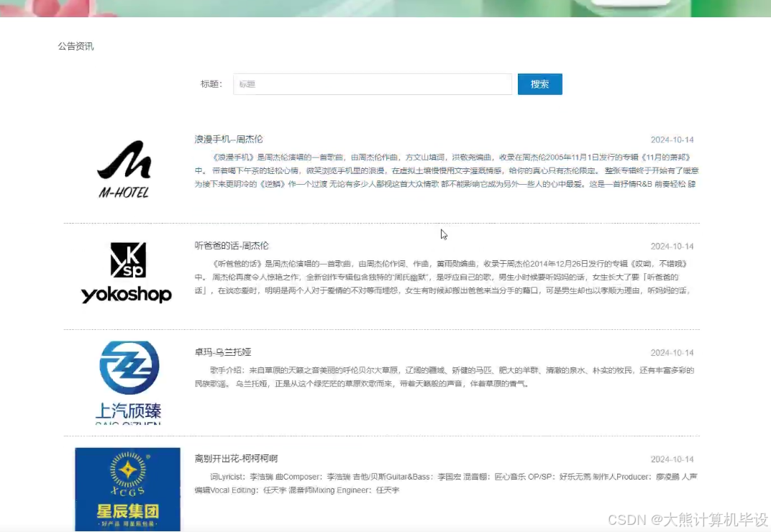Click the date on the 卓玛-乌兰托娅 row
The image size is (771, 532).
click(x=672, y=353)
